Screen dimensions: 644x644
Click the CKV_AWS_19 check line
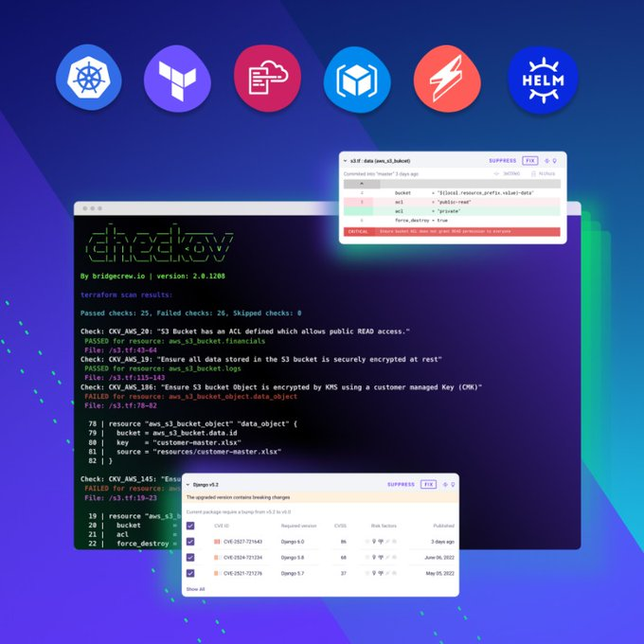coord(261,359)
